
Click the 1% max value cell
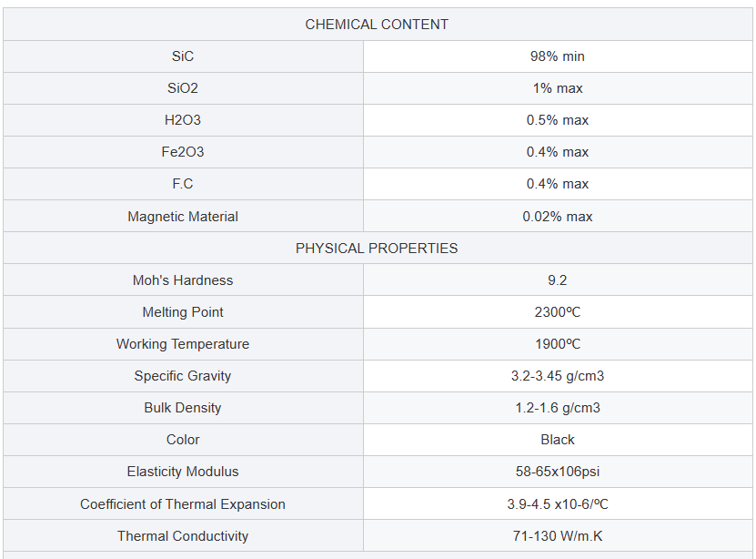558,88
